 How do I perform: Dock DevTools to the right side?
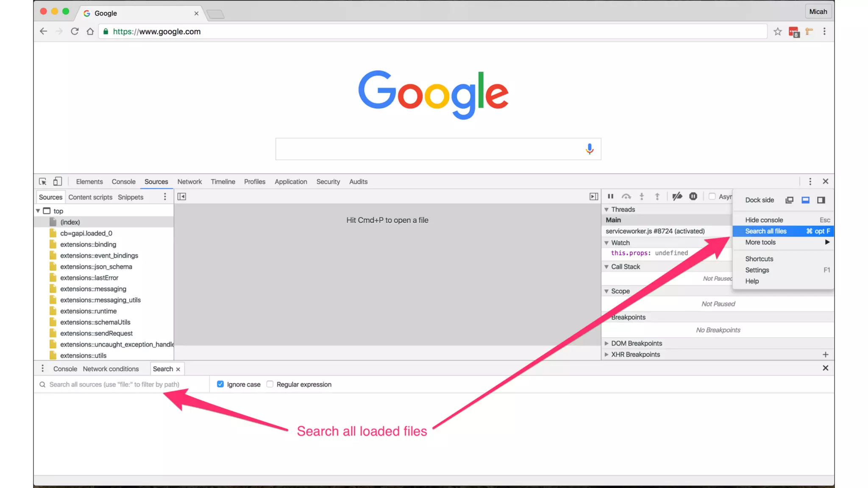point(821,200)
